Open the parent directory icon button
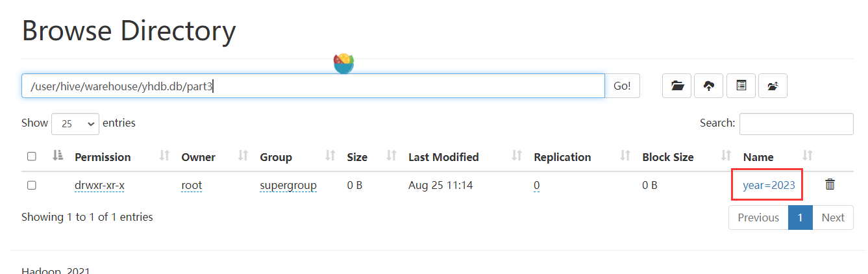The width and height of the screenshot is (868, 274). pos(773,86)
